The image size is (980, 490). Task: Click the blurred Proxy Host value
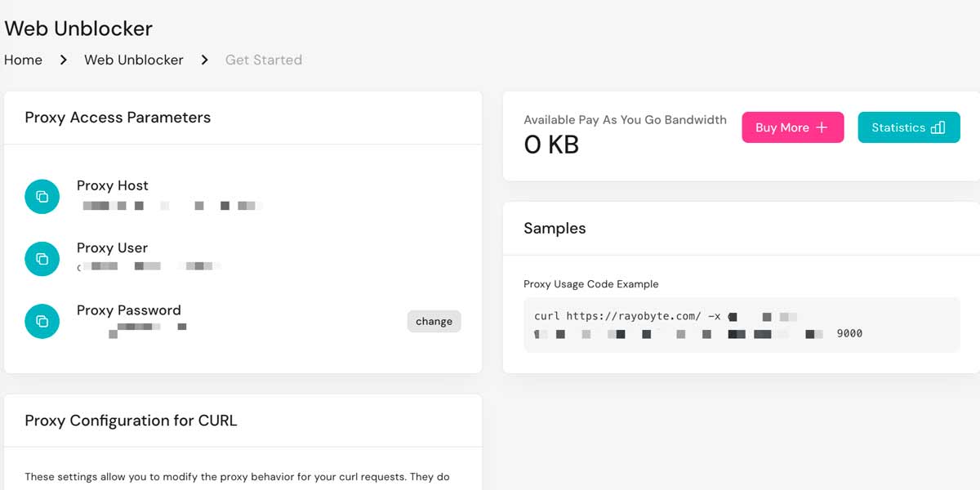tap(170, 206)
